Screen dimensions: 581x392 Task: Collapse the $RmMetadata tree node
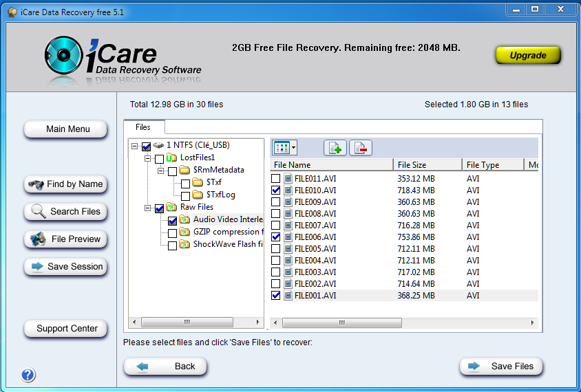pyautogui.click(x=160, y=171)
